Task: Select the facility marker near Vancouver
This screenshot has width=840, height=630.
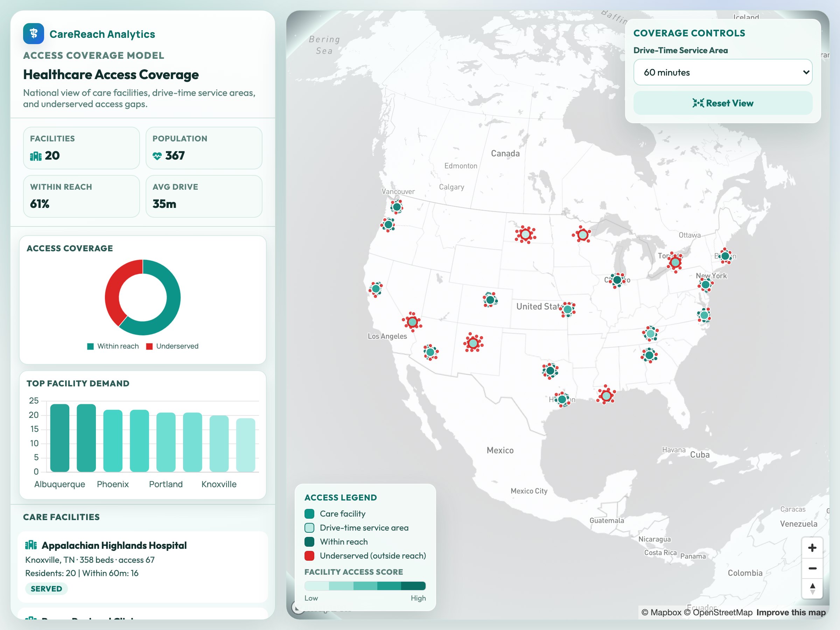Action: coord(397,207)
